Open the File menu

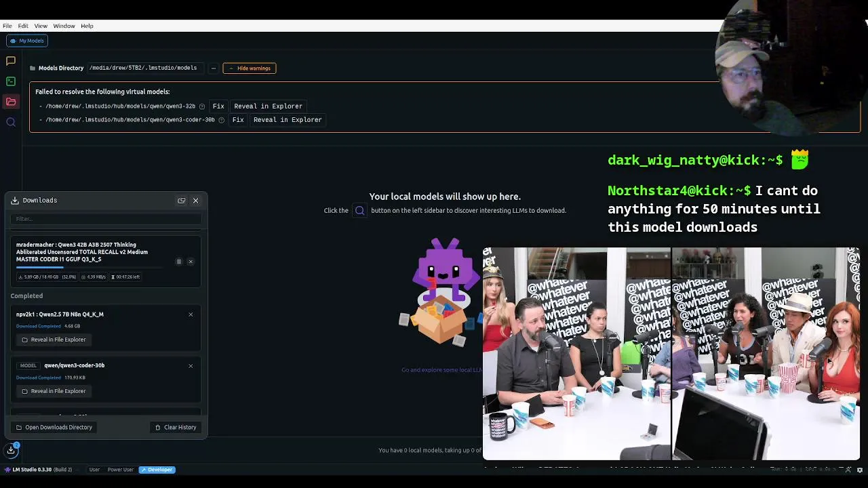(7, 26)
